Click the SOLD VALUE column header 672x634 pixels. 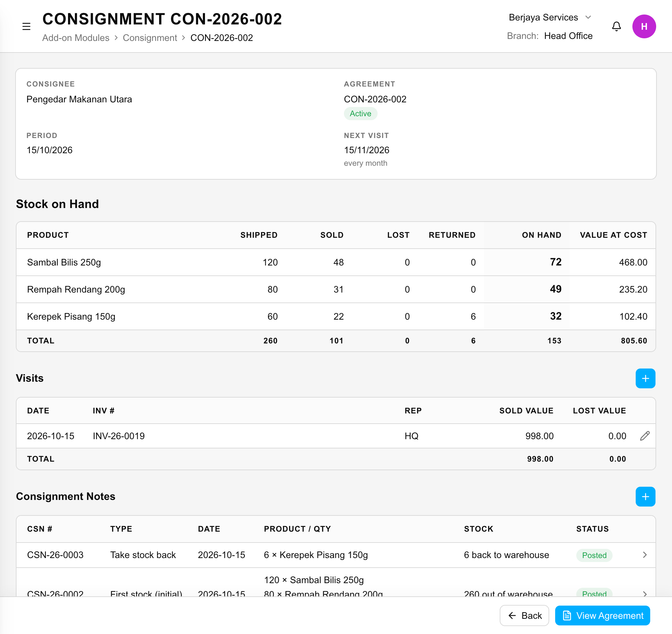click(526, 411)
